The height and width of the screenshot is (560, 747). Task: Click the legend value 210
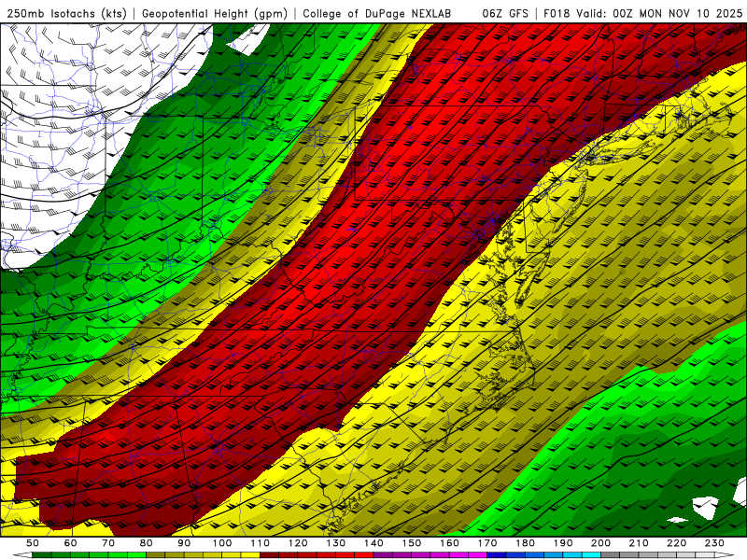click(x=639, y=543)
